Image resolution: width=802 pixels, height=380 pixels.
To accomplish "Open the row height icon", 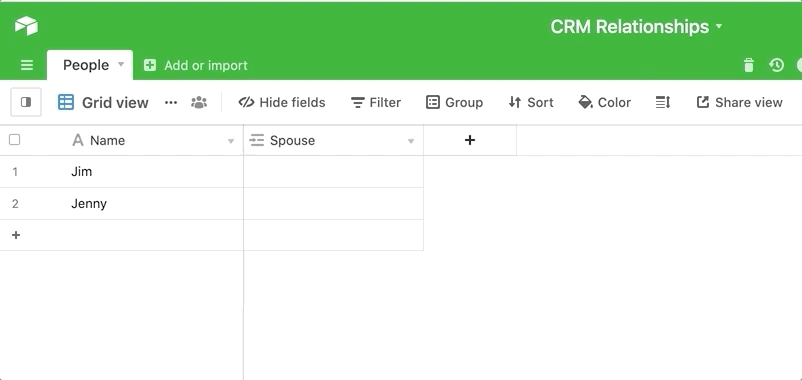I will (663, 102).
